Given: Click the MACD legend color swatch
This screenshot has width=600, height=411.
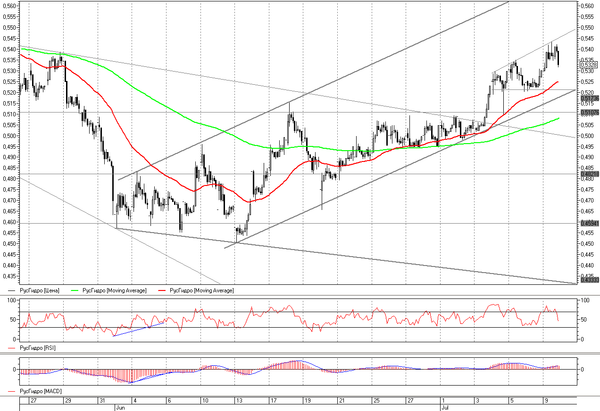Looking at the screenshot, I should [x=12, y=391].
